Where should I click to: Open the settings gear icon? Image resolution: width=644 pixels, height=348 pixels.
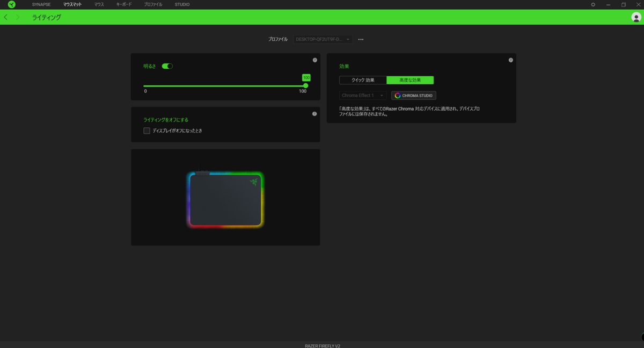(x=593, y=4)
